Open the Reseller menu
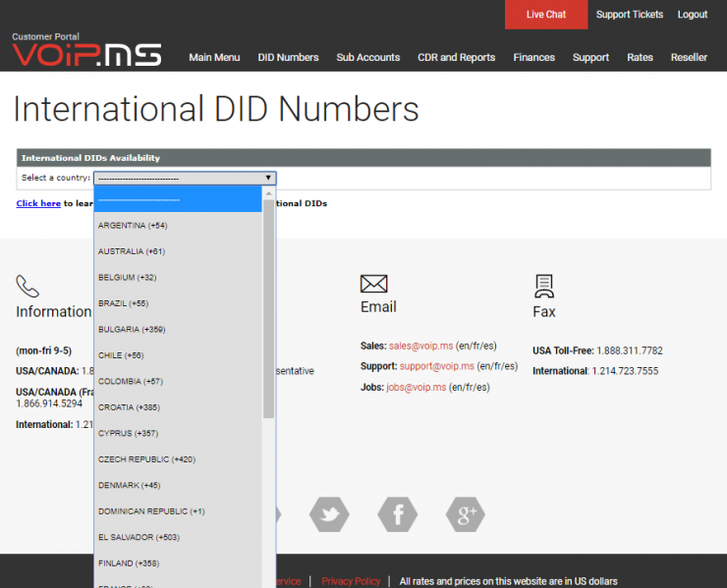 tap(689, 57)
